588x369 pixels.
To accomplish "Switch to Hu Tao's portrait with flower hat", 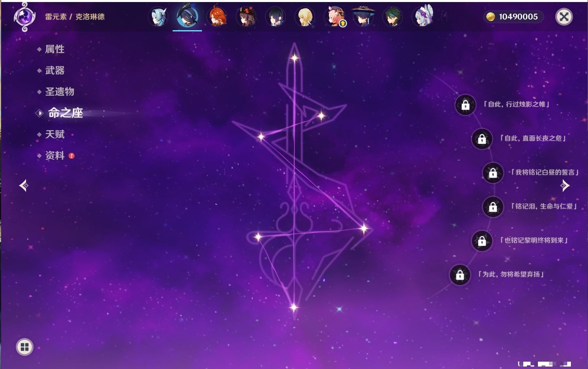I will click(246, 17).
